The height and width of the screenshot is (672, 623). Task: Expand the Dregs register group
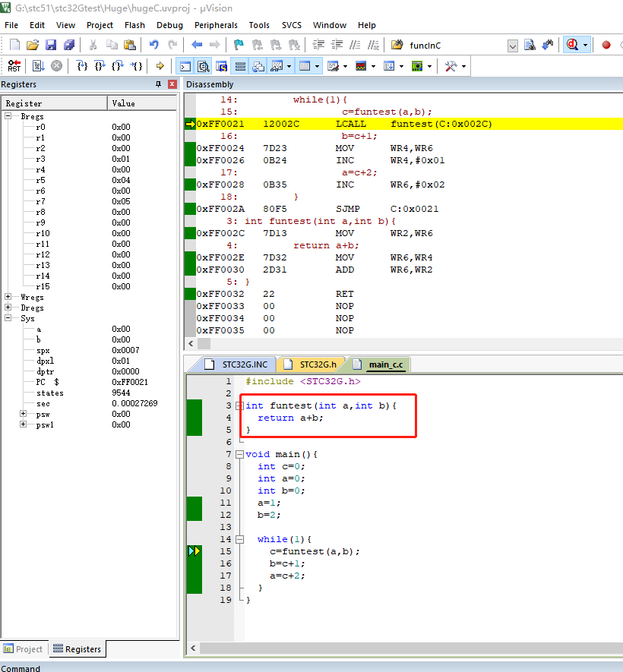point(8,308)
